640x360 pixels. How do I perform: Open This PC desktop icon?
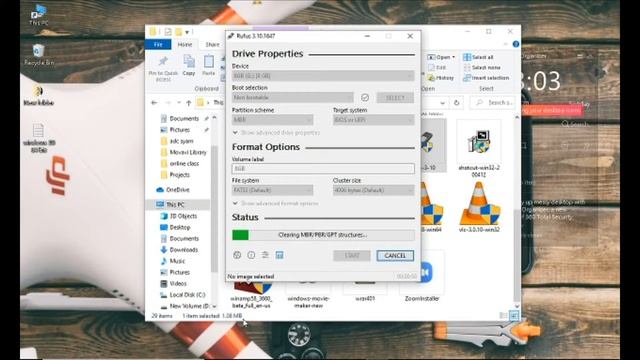tap(39, 15)
